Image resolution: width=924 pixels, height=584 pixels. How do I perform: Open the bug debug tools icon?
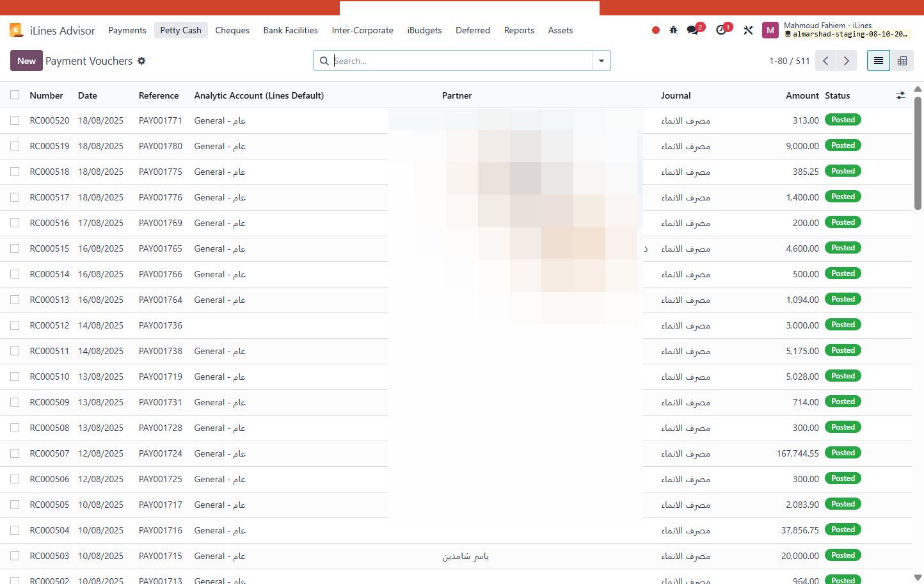click(x=673, y=30)
